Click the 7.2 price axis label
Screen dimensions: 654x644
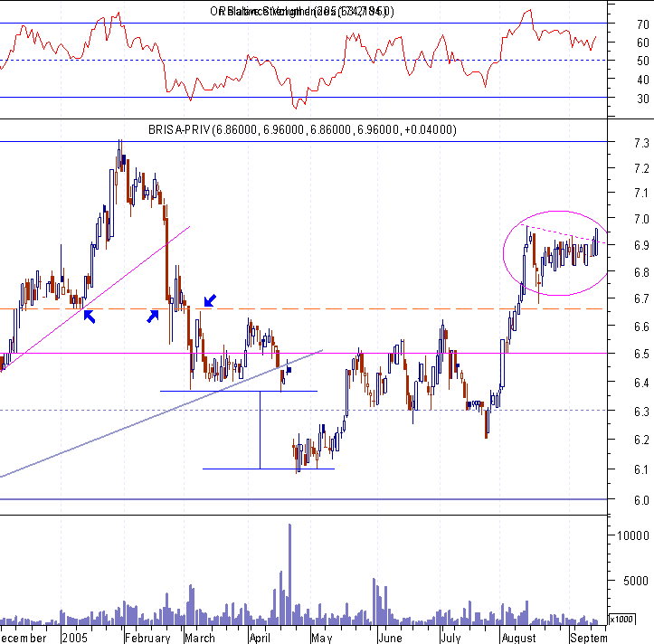[x=641, y=168]
